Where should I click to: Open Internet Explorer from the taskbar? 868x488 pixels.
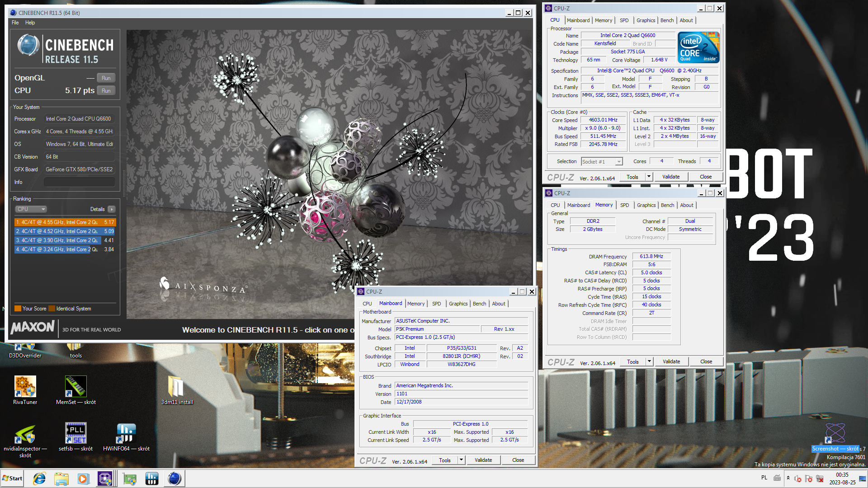[x=39, y=479]
